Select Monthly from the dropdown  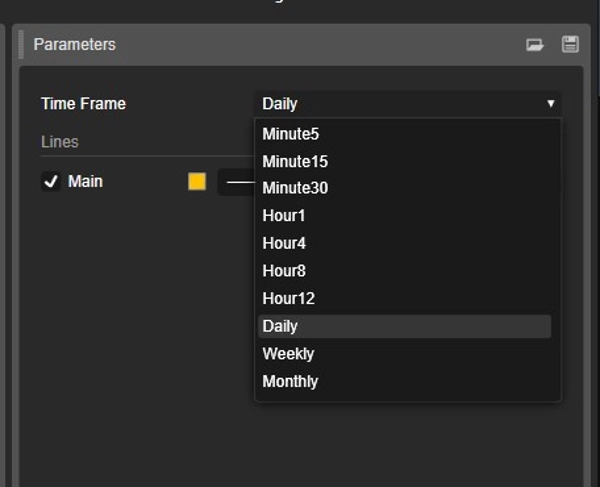pos(290,381)
